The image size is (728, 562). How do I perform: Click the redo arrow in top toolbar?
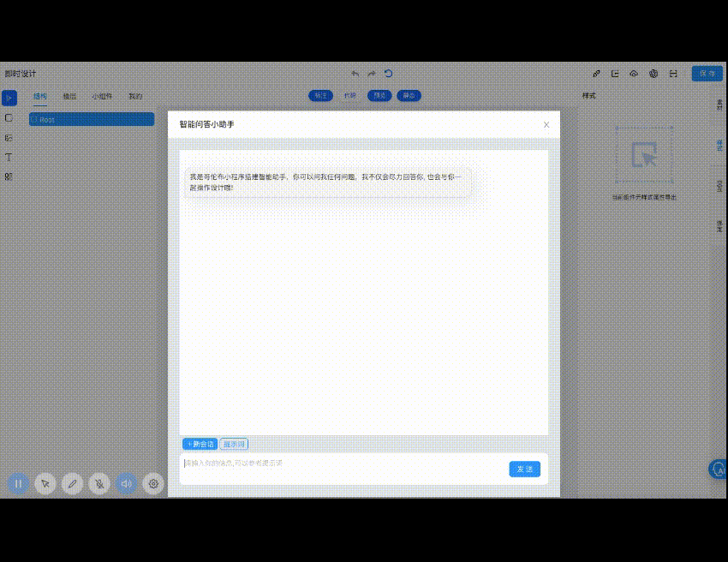click(x=372, y=74)
